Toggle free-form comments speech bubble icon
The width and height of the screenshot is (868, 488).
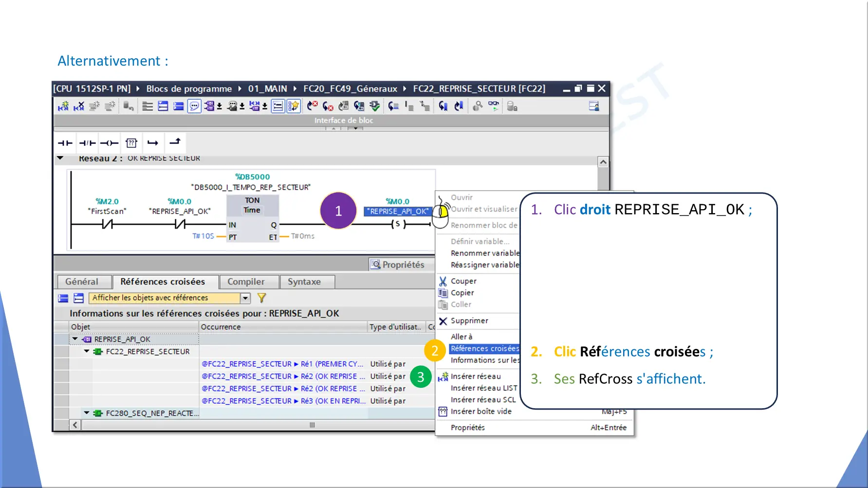pyautogui.click(x=194, y=106)
